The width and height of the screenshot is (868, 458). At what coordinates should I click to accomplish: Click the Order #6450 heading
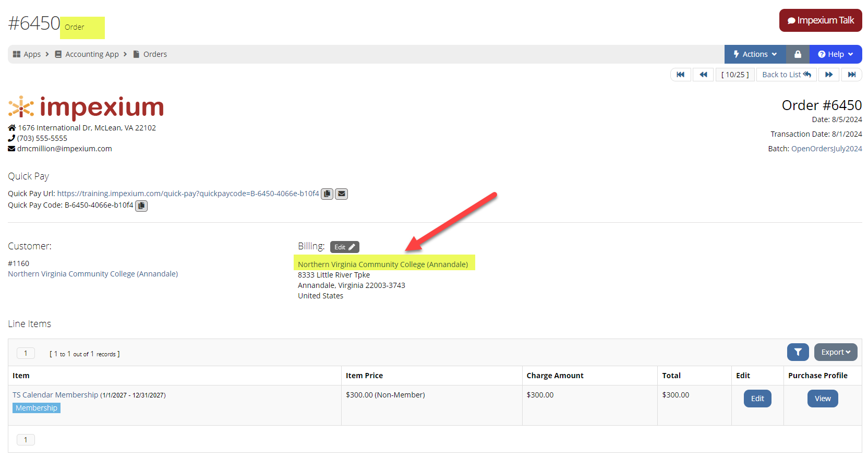point(822,105)
